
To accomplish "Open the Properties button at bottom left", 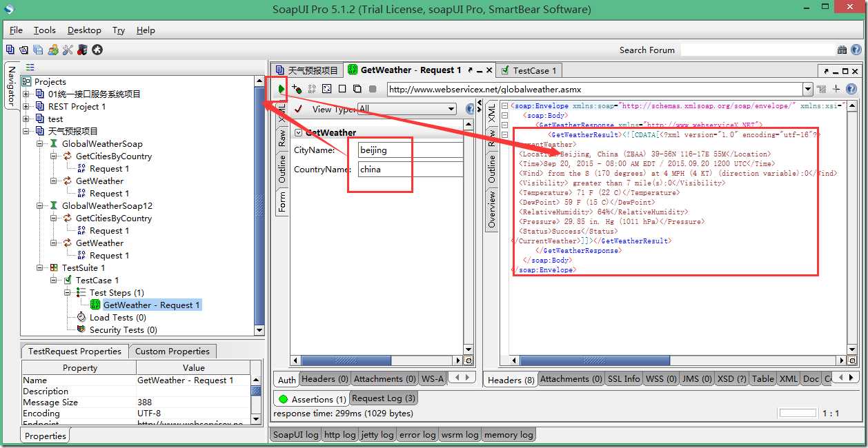I will tap(46, 436).
